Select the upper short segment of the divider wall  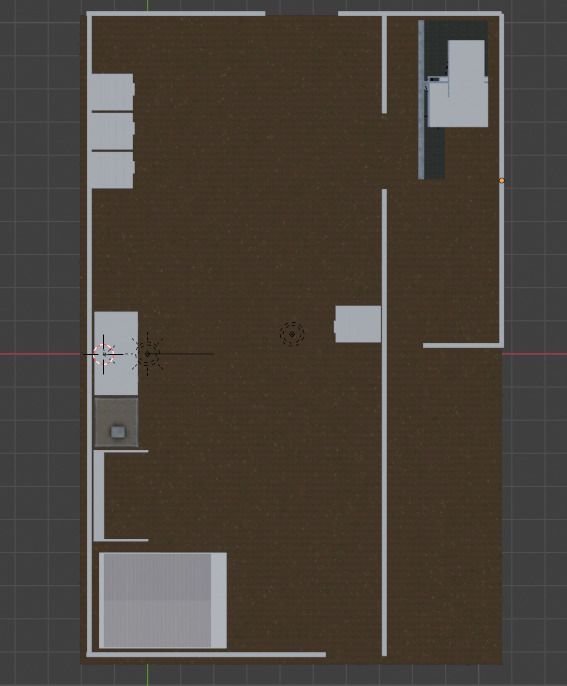[384, 65]
